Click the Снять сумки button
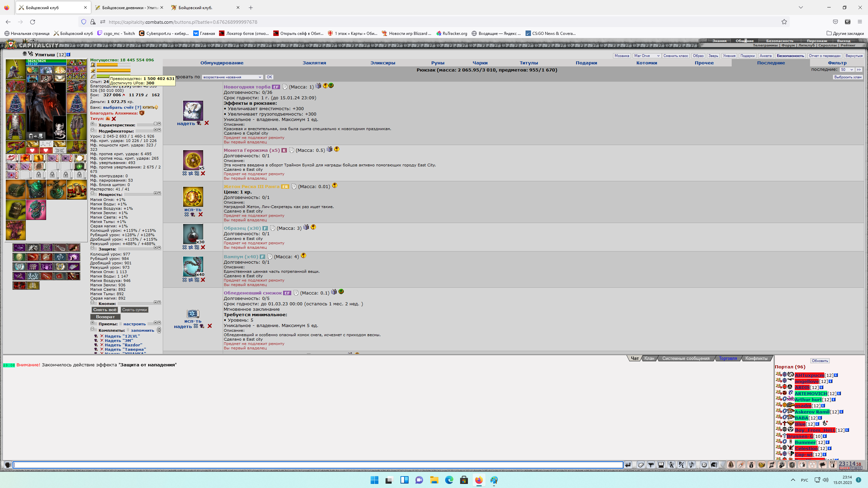Viewport: 868px width, 488px height. (134, 310)
